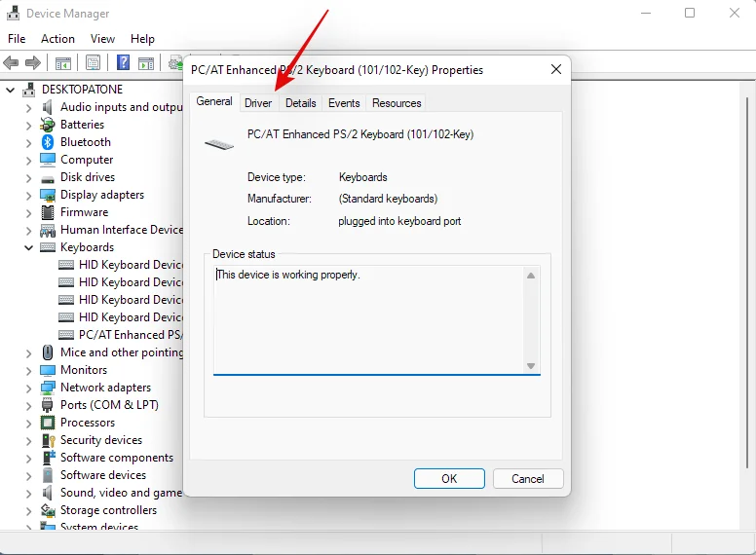Click the Monitors category icon
The height and width of the screenshot is (555, 756).
pyautogui.click(x=47, y=370)
